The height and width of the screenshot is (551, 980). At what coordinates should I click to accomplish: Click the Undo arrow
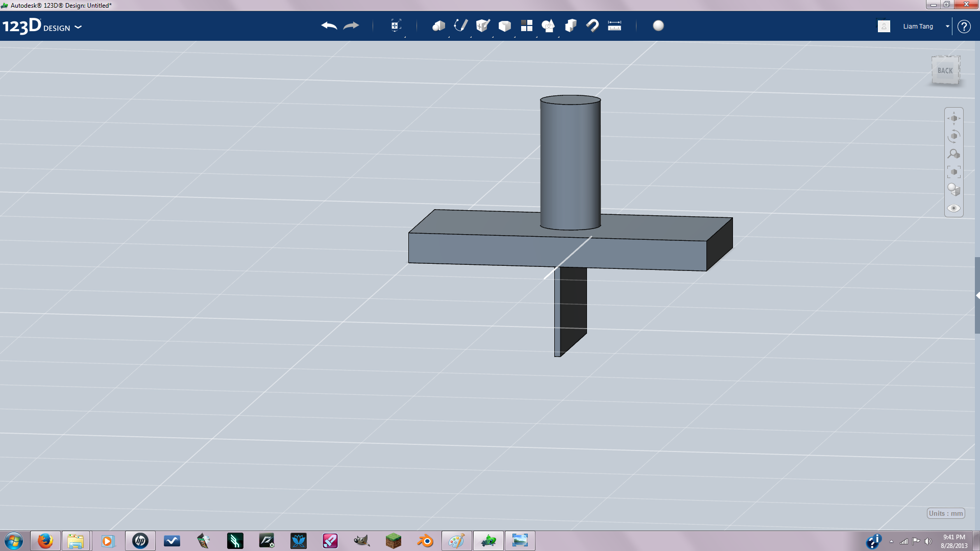[x=329, y=26]
